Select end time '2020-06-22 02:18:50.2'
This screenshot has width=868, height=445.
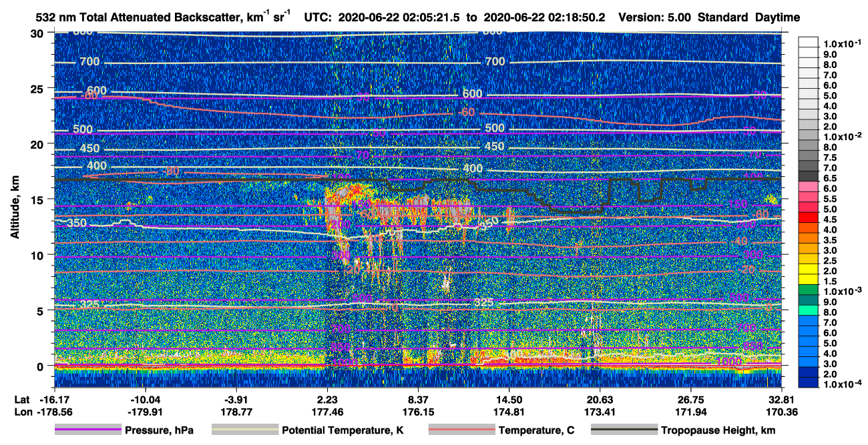tap(546, 17)
